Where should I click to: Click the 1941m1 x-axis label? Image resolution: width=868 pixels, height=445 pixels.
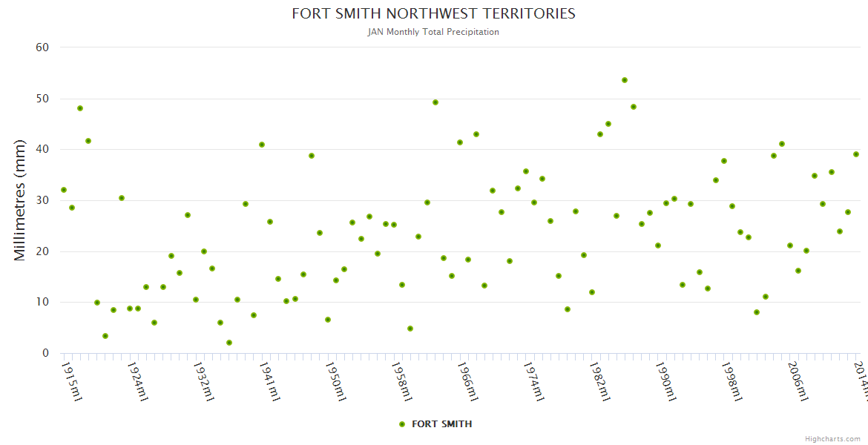tap(270, 381)
